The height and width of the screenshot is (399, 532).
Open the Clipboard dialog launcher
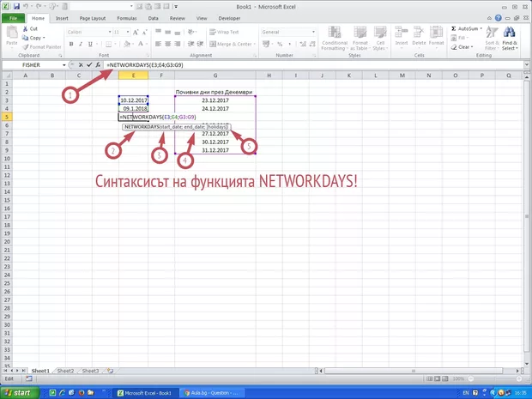(60, 55)
